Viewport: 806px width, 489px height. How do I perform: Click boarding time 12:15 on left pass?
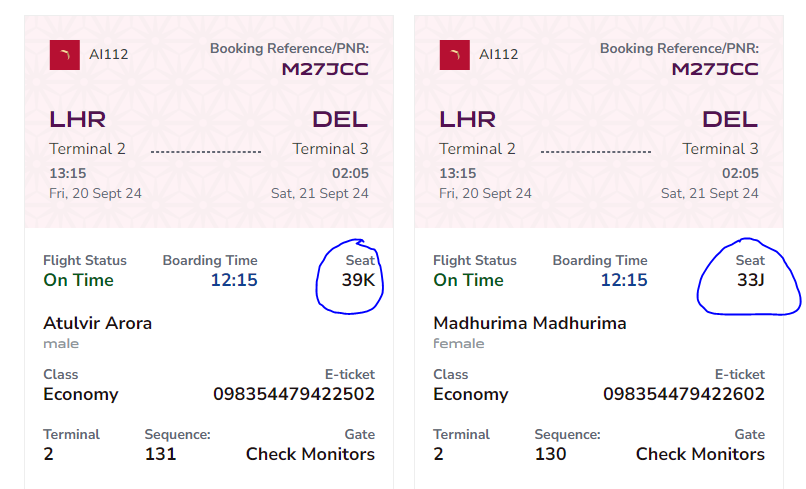(234, 280)
